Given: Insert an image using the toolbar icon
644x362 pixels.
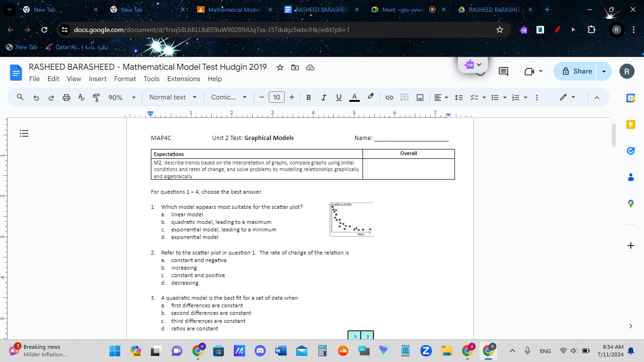Looking at the screenshot, I should coord(420,97).
